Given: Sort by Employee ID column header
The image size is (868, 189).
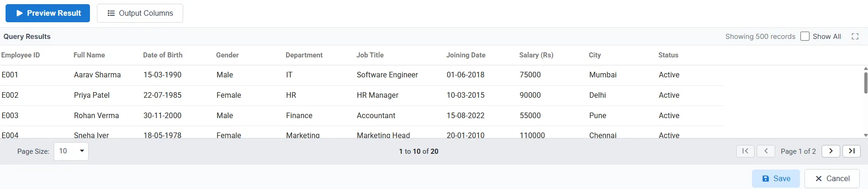Looking at the screenshot, I should (x=20, y=55).
